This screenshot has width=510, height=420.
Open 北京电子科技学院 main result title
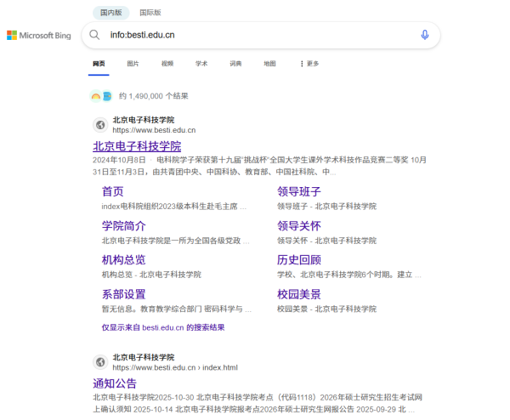[x=137, y=146]
